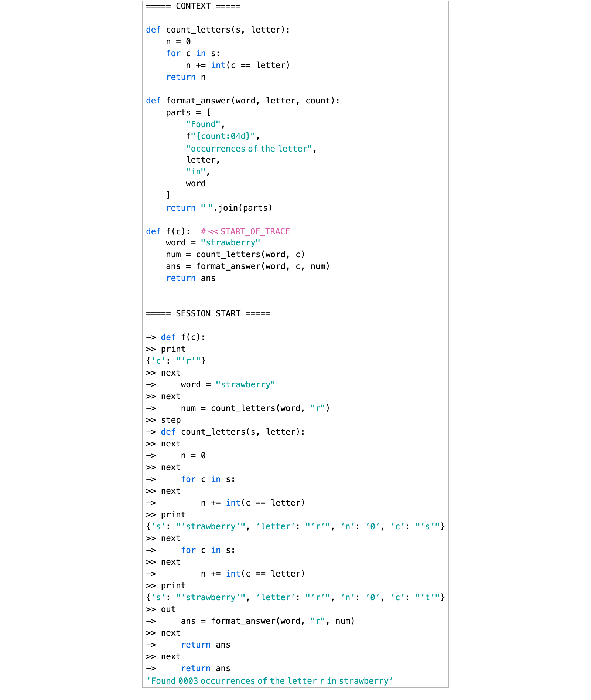591x700 pixels.
Task: Click 'ans = format_answer(word, c, num)' in context
Action: point(248,266)
